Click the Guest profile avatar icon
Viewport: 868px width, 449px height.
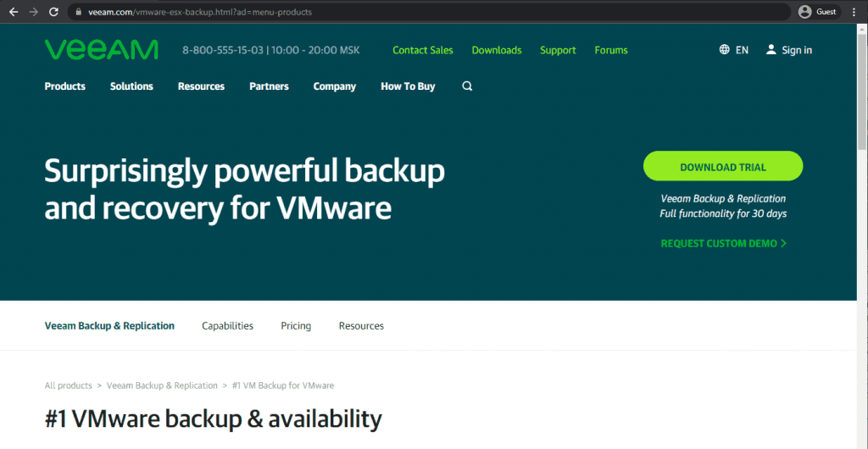pos(804,12)
